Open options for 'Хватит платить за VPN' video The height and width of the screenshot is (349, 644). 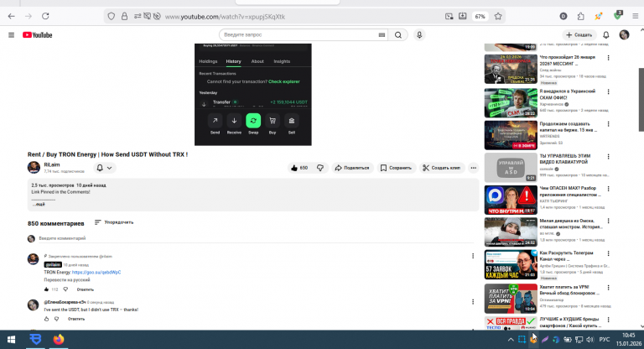(x=608, y=288)
